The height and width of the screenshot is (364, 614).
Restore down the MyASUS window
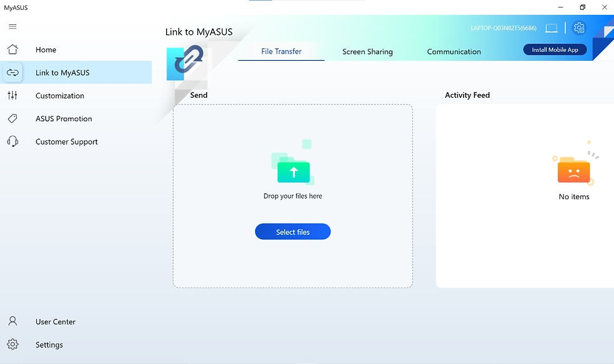click(583, 7)
